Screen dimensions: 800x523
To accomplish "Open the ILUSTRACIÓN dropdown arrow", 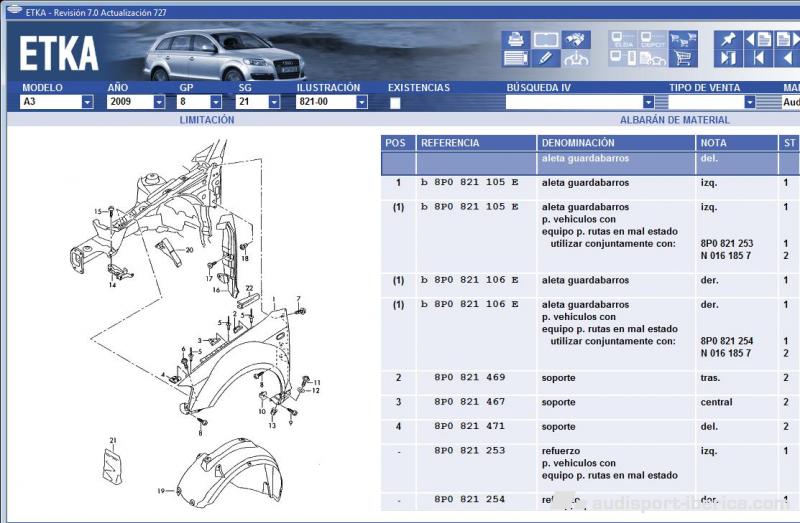I will 361,102.
